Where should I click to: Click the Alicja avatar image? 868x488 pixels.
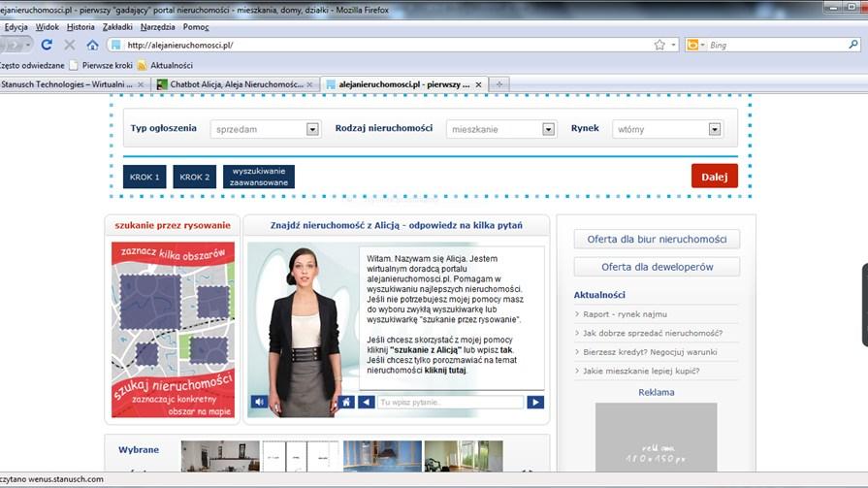303,331
